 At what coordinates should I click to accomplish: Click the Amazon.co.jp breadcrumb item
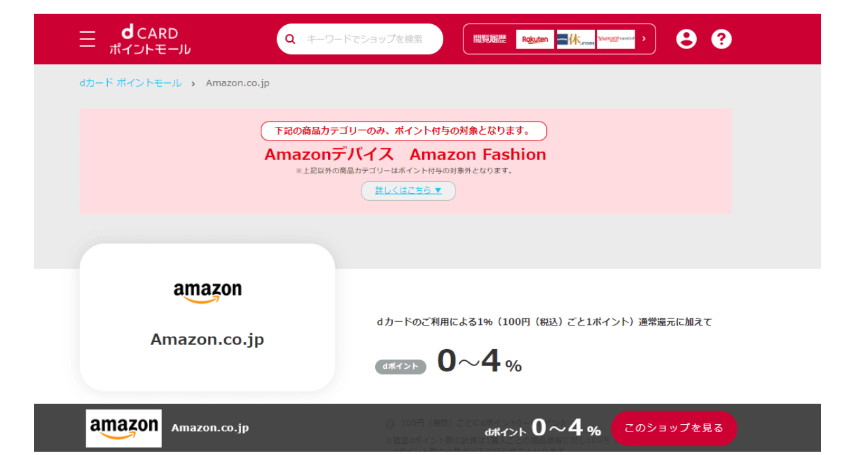pos(237,83)
